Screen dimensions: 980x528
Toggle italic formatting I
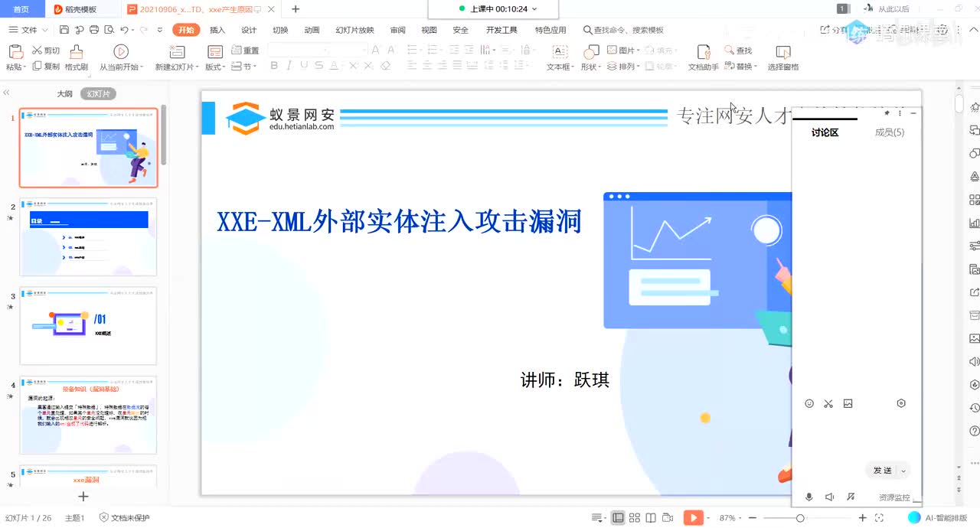point(289,66)
